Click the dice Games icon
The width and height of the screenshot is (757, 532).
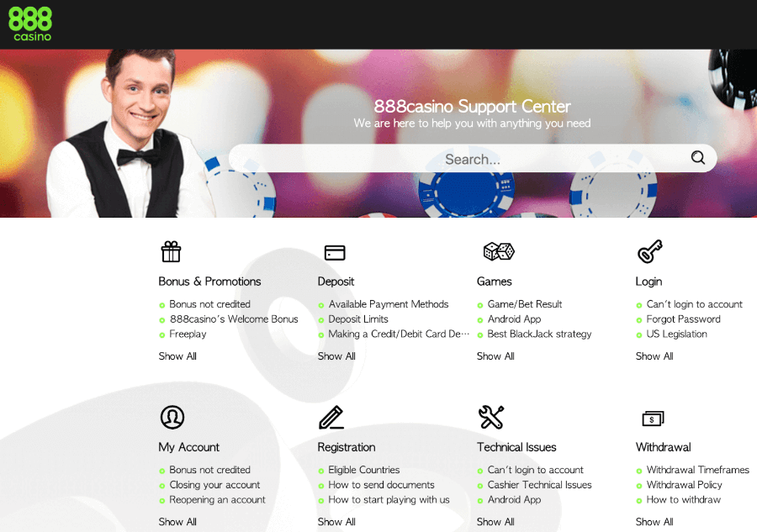(x=498, y=251)
